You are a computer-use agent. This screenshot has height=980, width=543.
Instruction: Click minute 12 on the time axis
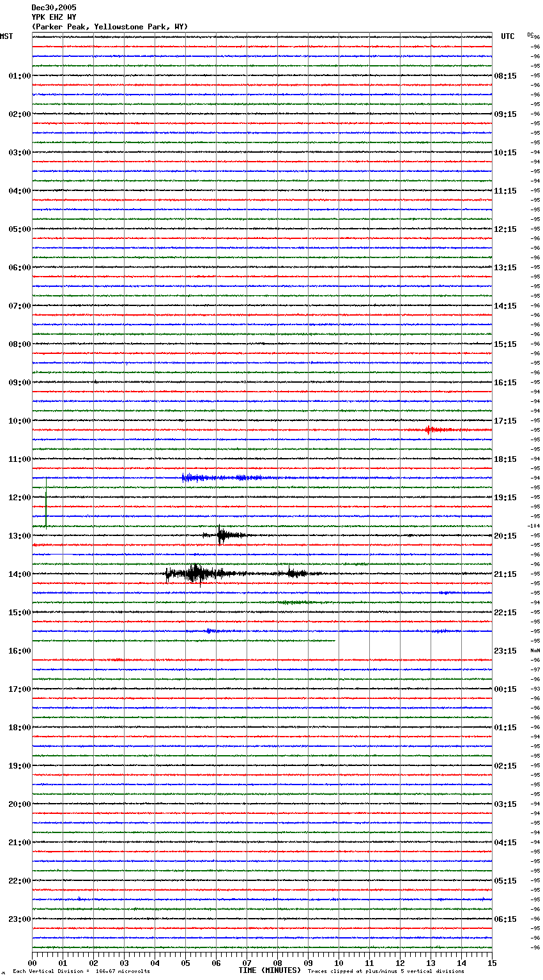400,963
